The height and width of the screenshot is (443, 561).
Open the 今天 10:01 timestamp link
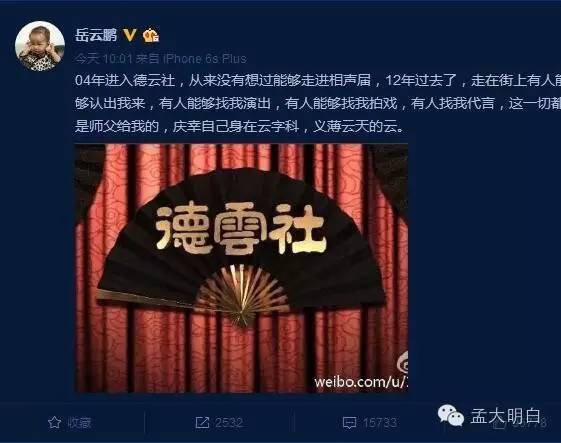tap(104, 58)
